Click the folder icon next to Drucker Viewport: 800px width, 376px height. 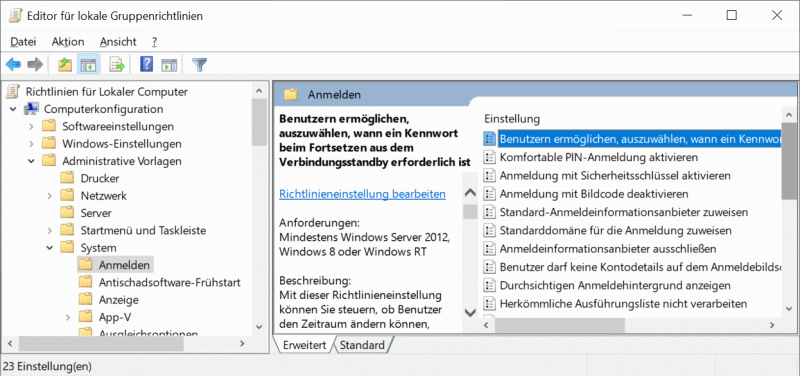click(x=67, y=179)
